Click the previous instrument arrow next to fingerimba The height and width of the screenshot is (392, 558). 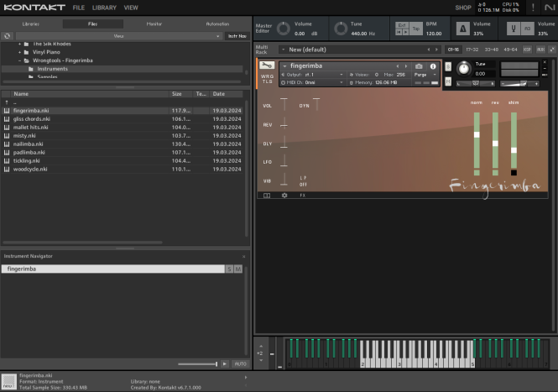click(x=398, y=66)
